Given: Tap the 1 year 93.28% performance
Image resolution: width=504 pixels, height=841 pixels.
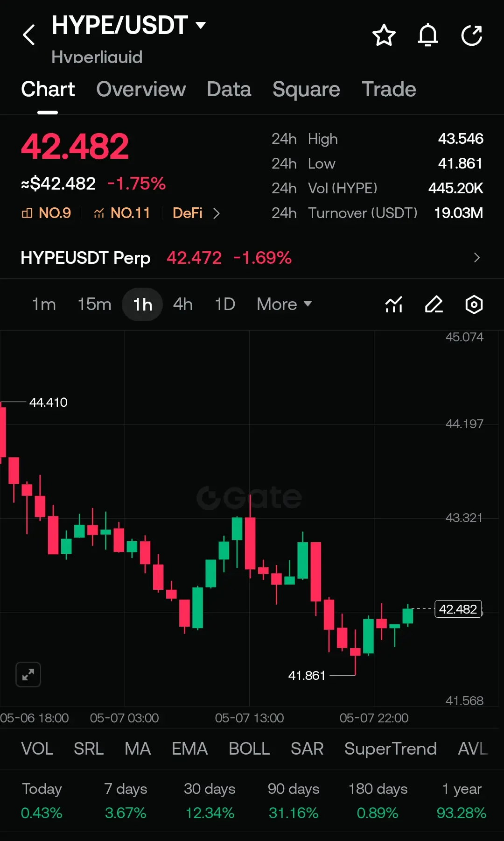Looking at the screenshot, I should pyautogui.click(x=462, y=801).
